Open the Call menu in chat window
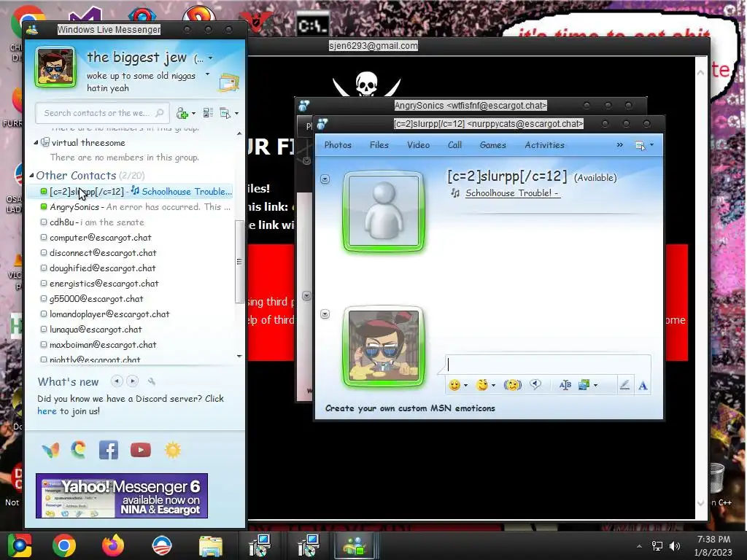Screen dimensions: 747x560 [454, 145]
